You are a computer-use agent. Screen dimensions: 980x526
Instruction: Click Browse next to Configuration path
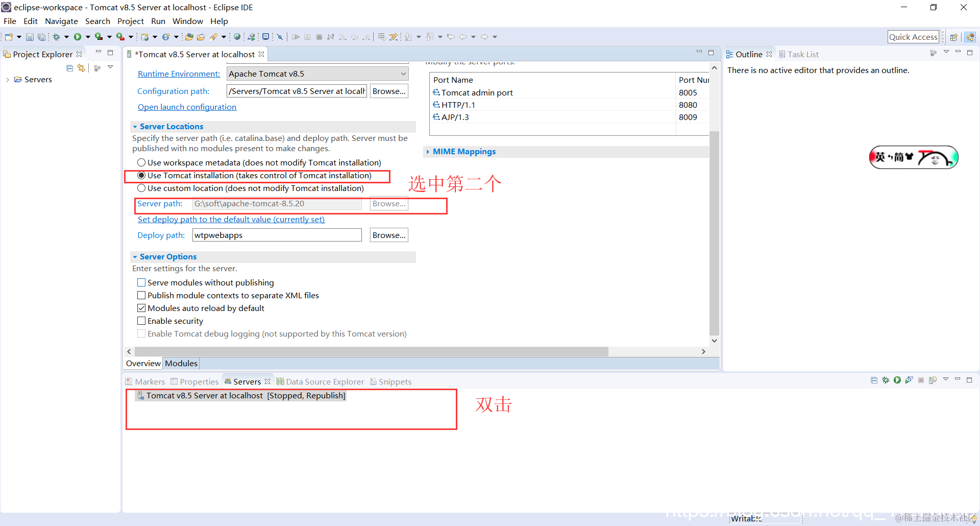pyautogui.click(x=389, y=91)
